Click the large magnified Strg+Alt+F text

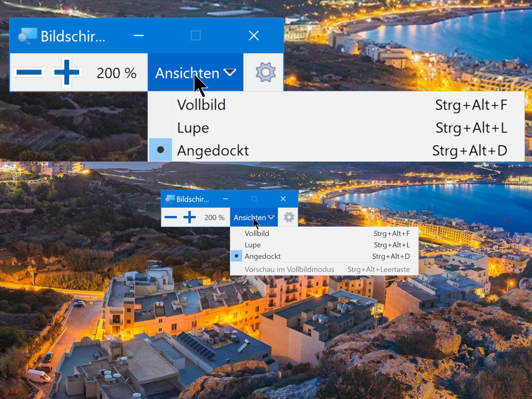coord(471,105)
